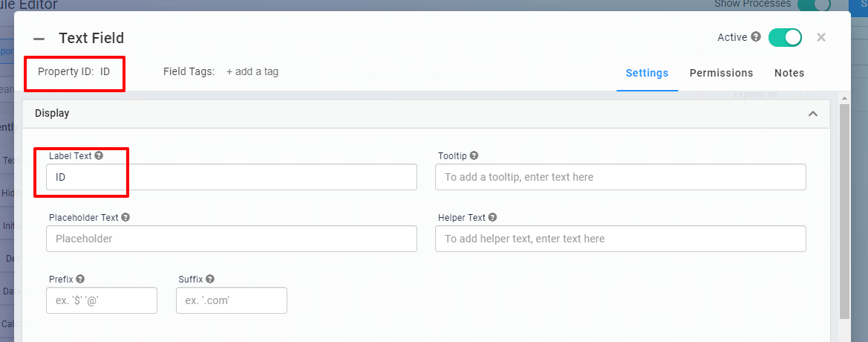Select the Settings tab
Viewport: 868px width, 342px height.
[x=647, y=73]
